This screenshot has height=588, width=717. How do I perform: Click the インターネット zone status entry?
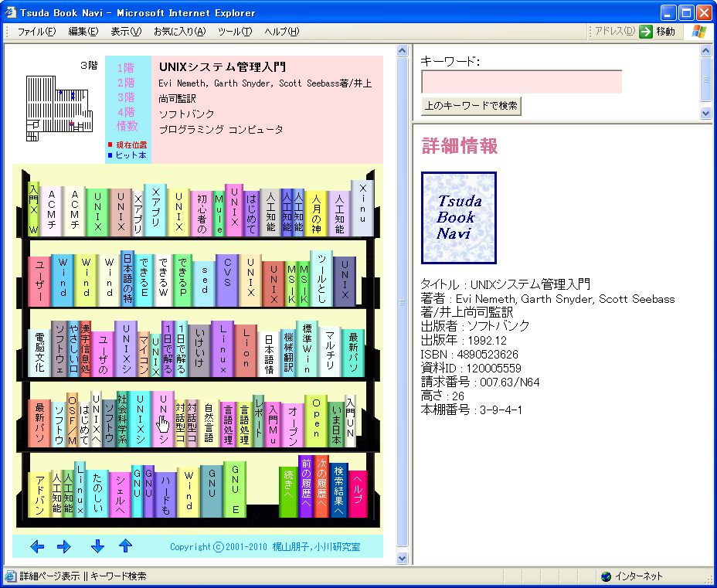click(632, 576)
